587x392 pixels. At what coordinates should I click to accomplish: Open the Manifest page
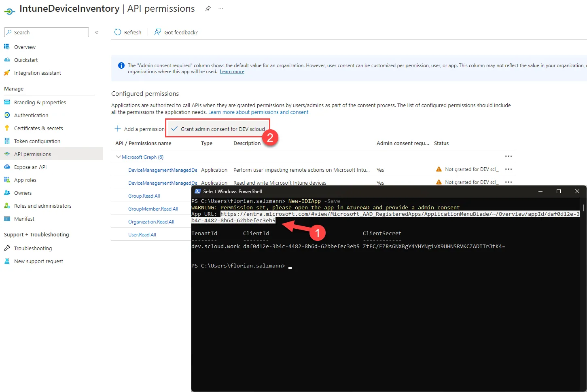[x=24, y=219]
